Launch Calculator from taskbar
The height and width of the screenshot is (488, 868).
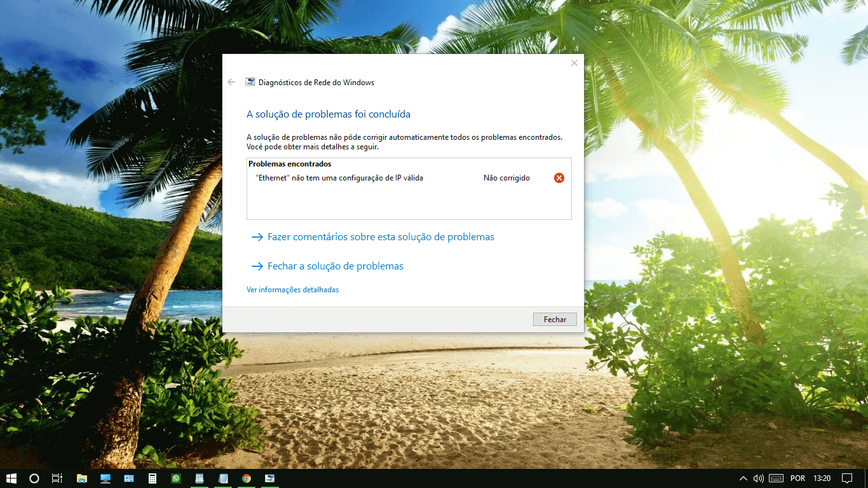[153, 478]
